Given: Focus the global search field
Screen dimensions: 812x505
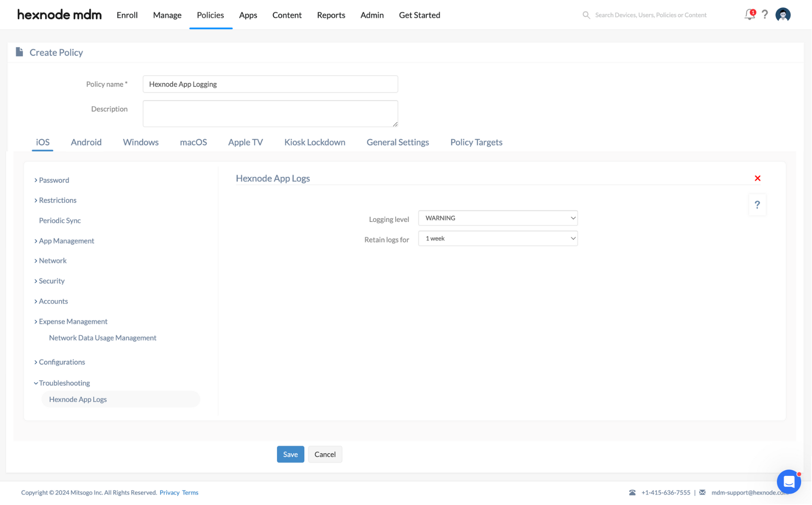Looking at the screenshot, I should 651,15.
